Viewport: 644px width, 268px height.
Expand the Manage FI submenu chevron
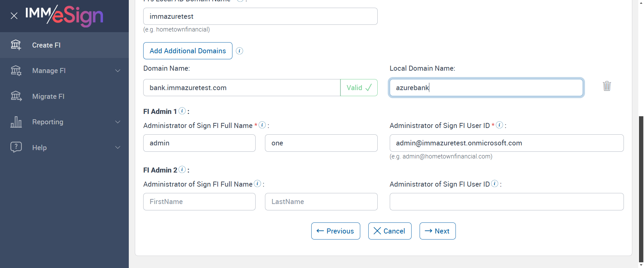coord(118,71)
